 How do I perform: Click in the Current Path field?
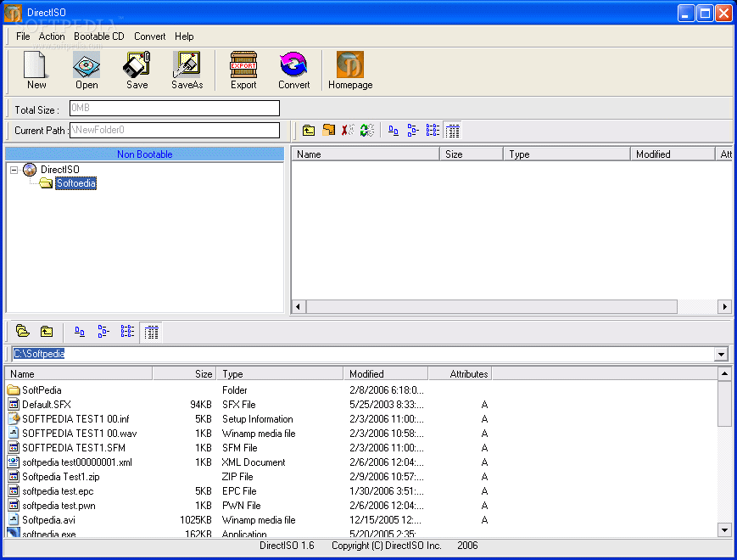175,130
